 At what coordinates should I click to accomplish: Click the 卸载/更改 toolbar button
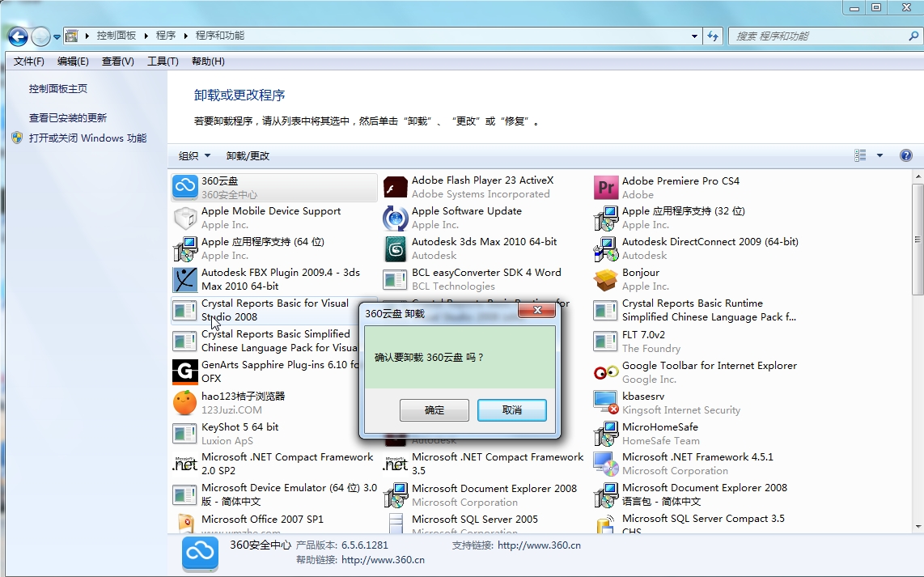click(x=248, y=155)
